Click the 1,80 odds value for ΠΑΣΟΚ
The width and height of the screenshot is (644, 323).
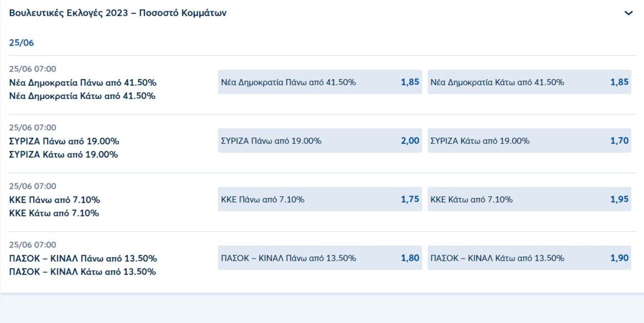410,259
